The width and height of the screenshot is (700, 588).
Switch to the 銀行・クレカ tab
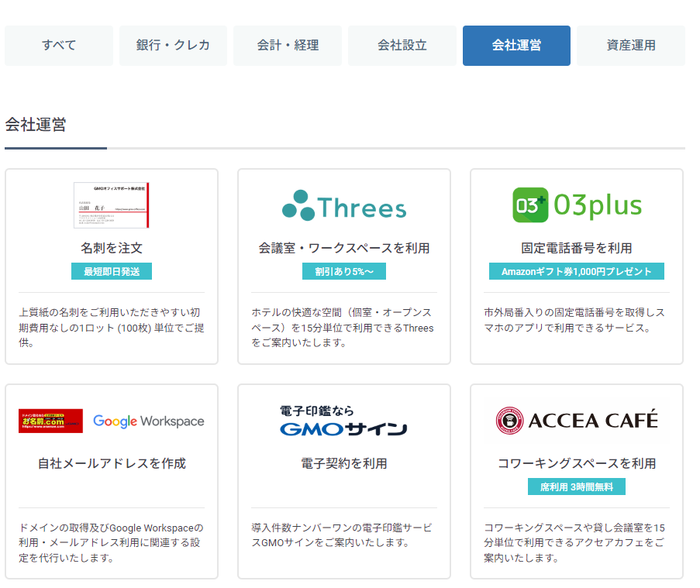tap(173, 46)
